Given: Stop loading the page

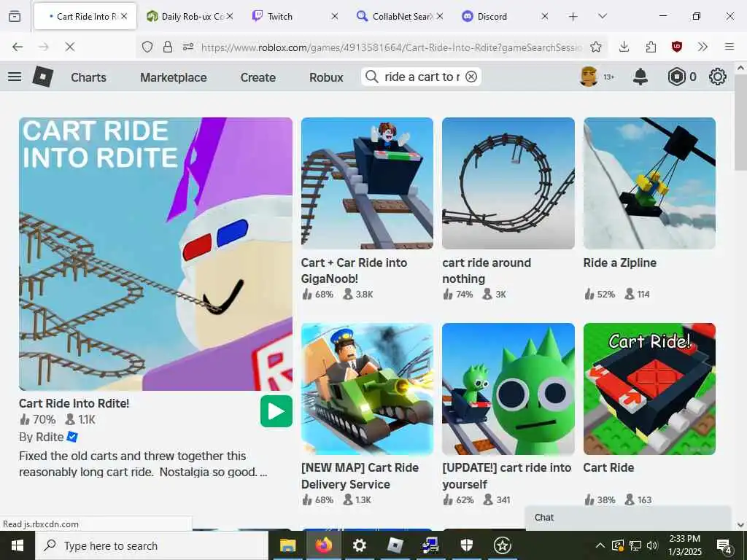Looking at the screenshot, I should [x=69, y=47].
